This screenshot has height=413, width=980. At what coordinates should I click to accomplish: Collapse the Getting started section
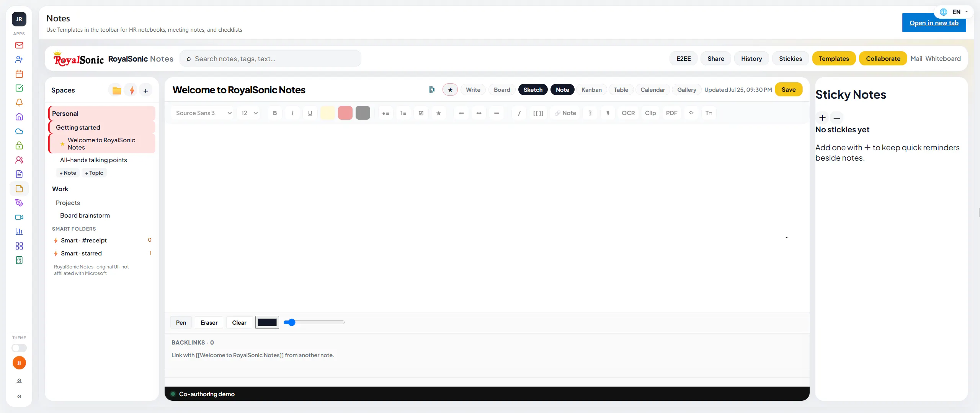pos(102,127)
